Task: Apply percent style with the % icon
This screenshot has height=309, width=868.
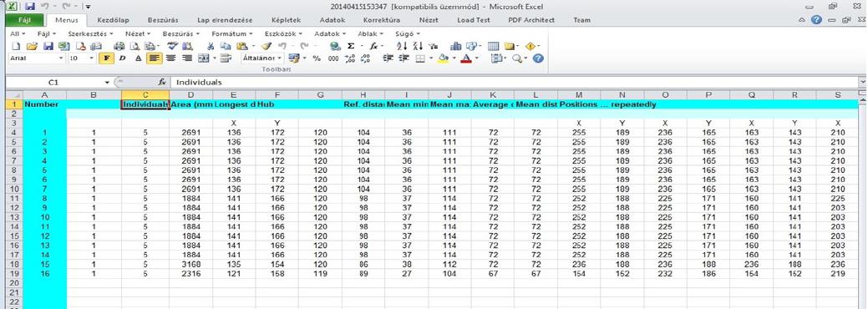Action: [317, 58]
